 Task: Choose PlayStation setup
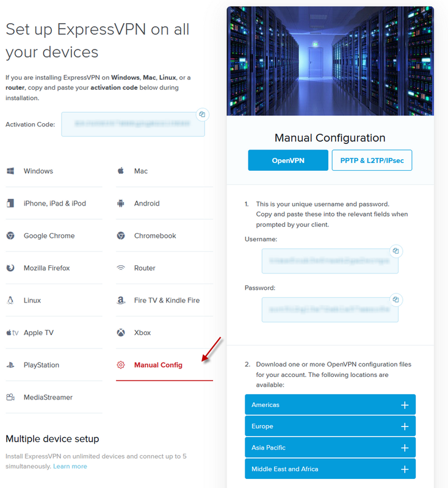54,365
